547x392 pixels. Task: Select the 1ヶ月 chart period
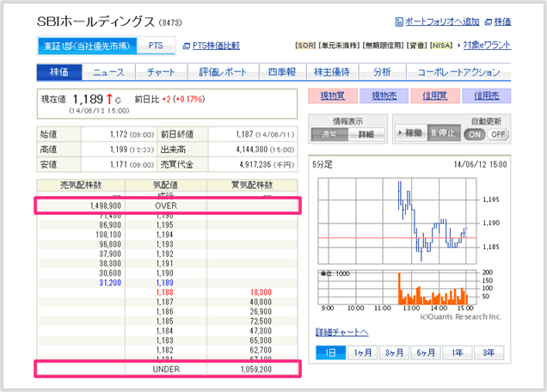363,352
